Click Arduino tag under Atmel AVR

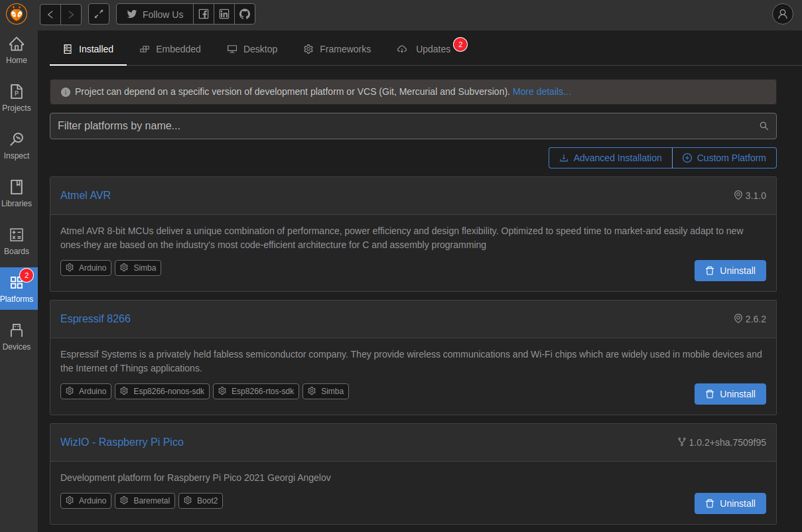click(86, 268)
